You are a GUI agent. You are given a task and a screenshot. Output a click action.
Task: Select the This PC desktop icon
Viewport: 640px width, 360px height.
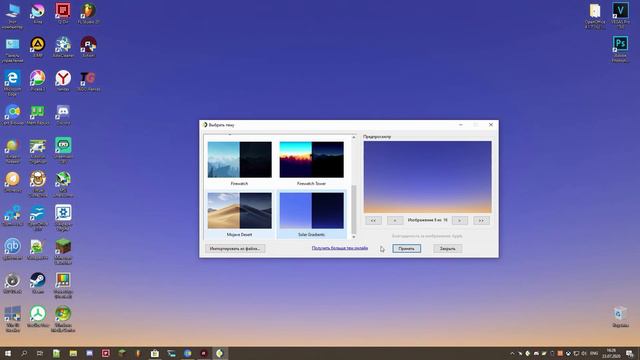(13, 16)
